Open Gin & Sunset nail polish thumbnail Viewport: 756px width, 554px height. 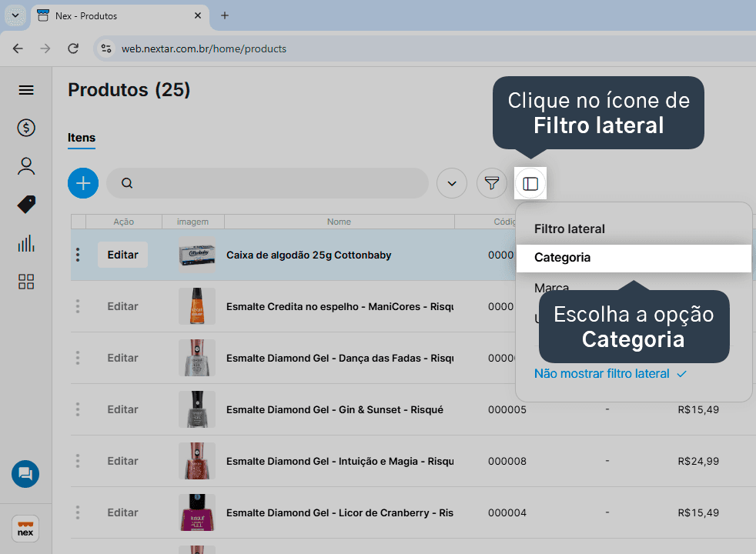(197, 409)
